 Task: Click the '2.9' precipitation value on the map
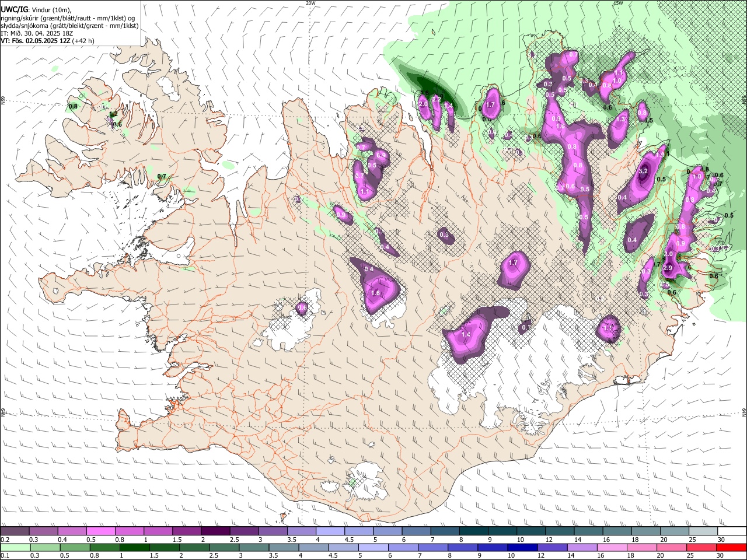pyautogui.click(x=668, y=268)
